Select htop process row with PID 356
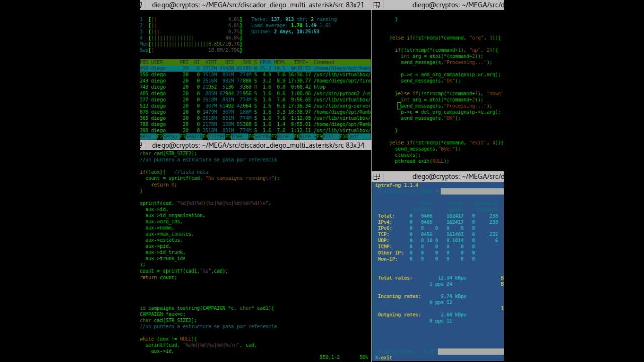 point(256,75)
